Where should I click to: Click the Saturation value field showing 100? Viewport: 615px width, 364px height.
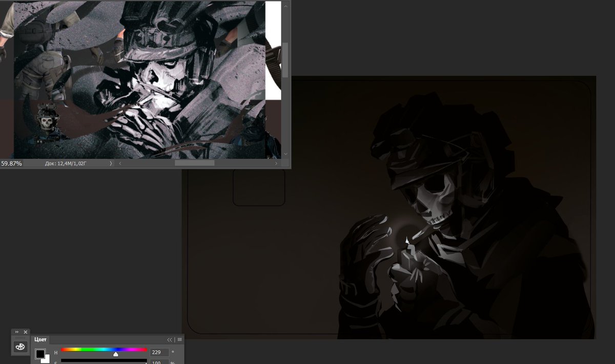(159, 361)
